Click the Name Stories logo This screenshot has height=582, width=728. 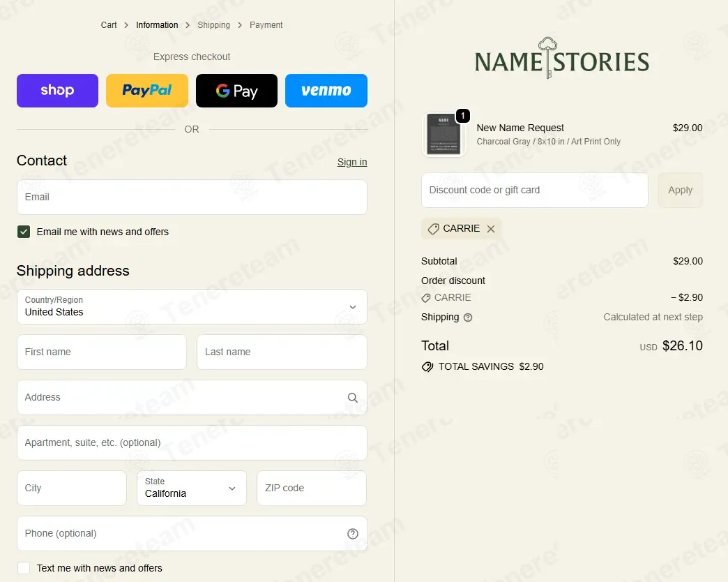(x=562, y=59)
